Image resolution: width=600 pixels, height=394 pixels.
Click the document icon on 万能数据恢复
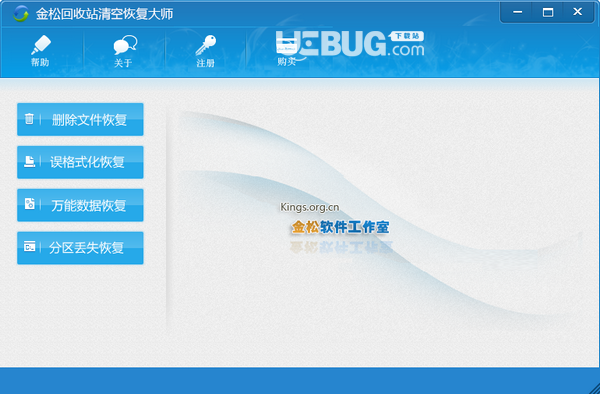pyautogui.click(x=29, y=204)
